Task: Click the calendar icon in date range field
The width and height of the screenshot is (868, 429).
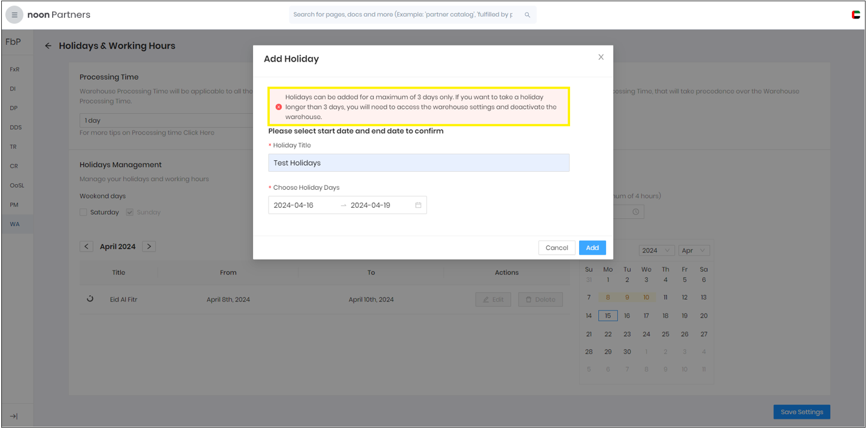Action: 418,205
